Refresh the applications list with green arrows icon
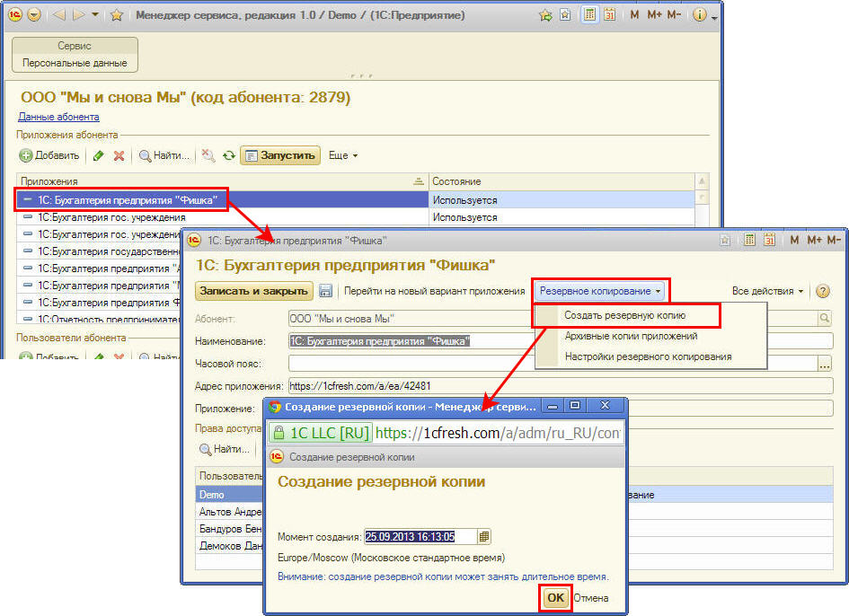Screen dimensions: 849x616 229,156
